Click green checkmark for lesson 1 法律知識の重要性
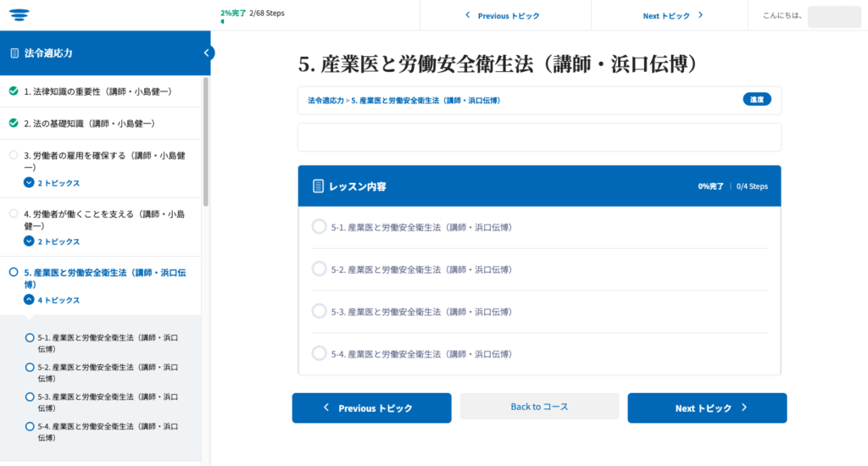Screen dimensions: 868x466 pyautogui.click(x=14, y=91)
